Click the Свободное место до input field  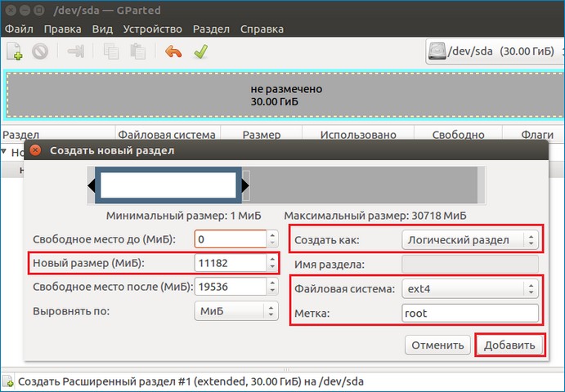coord(231,239)
